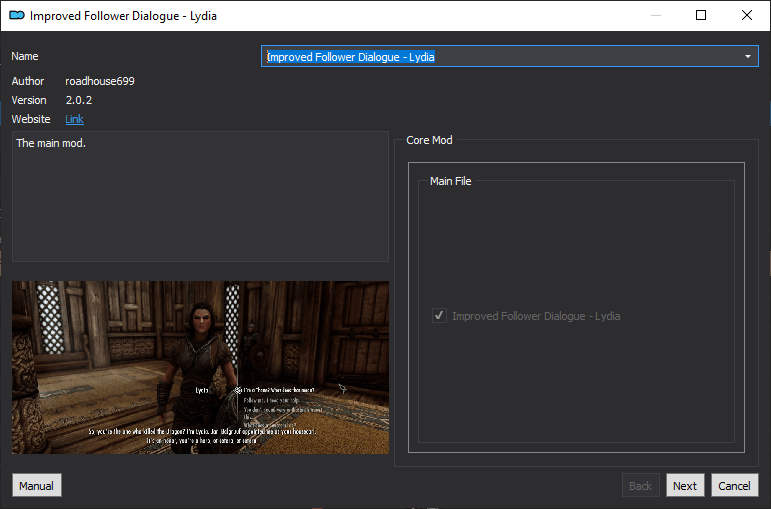
Task: Minimize the installer window
Action: point(656,15)
